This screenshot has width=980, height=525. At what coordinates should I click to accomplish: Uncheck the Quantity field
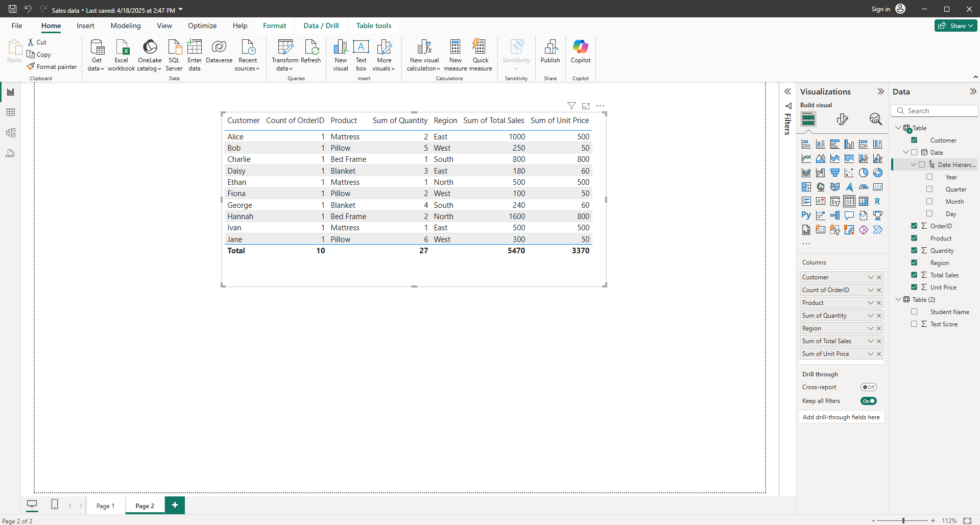[x=914, y=250]
